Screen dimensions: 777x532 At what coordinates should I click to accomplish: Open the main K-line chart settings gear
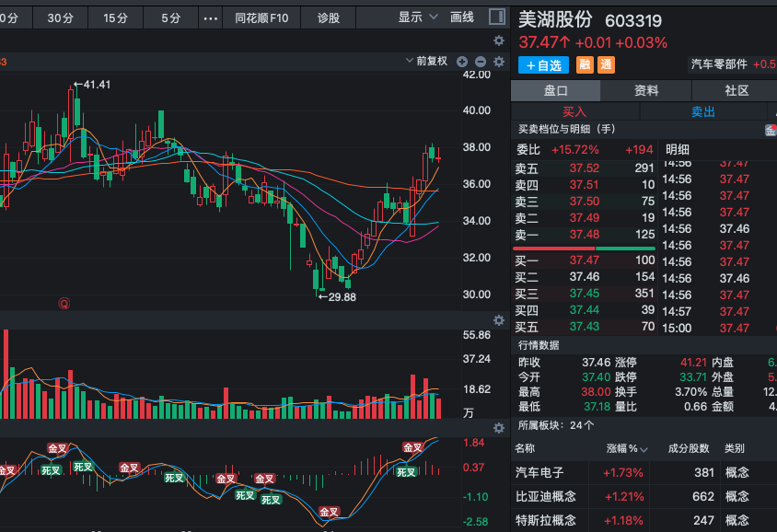499,40
